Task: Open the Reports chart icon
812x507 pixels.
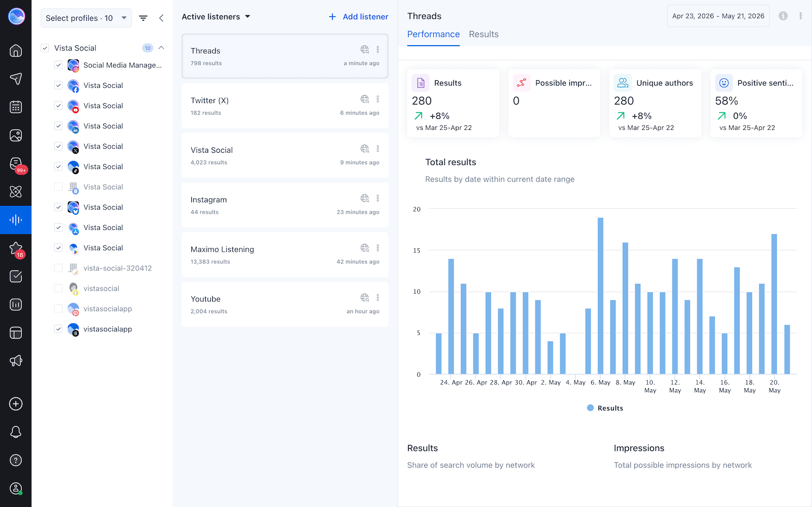Action: [16, 305]
